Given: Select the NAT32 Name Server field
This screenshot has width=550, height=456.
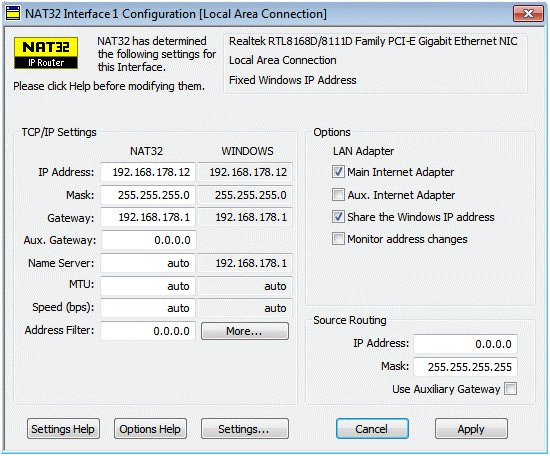Looking at the screenshot, I should pyautogui.click(x=148, y=263).
